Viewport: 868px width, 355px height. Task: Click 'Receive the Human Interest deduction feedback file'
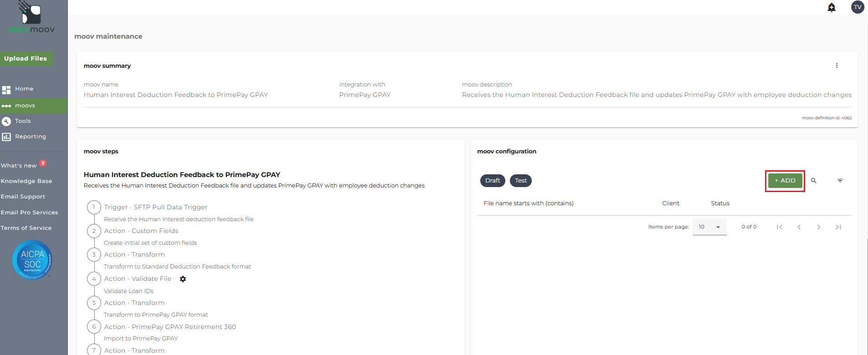click(x=179, y=219)
